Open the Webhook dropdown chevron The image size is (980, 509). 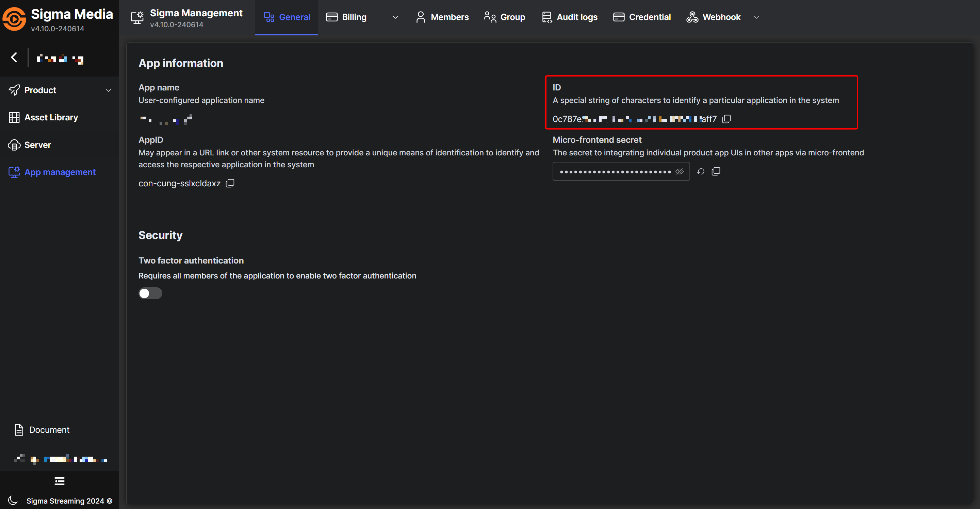pyautogui.click(x=756, y=17)
